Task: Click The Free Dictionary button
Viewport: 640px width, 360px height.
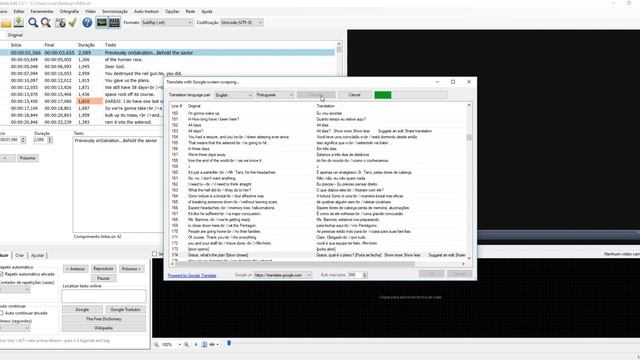Action: coord(104,319)
